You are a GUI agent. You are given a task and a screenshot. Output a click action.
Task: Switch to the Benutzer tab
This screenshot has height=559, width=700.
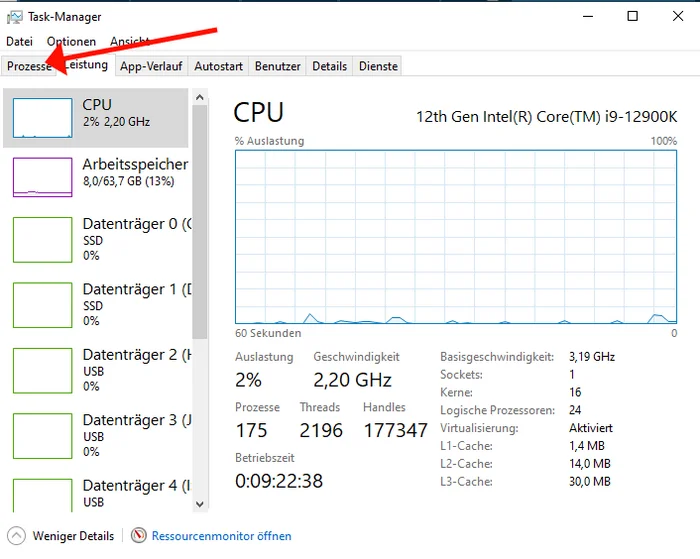(x=277, y=66)
